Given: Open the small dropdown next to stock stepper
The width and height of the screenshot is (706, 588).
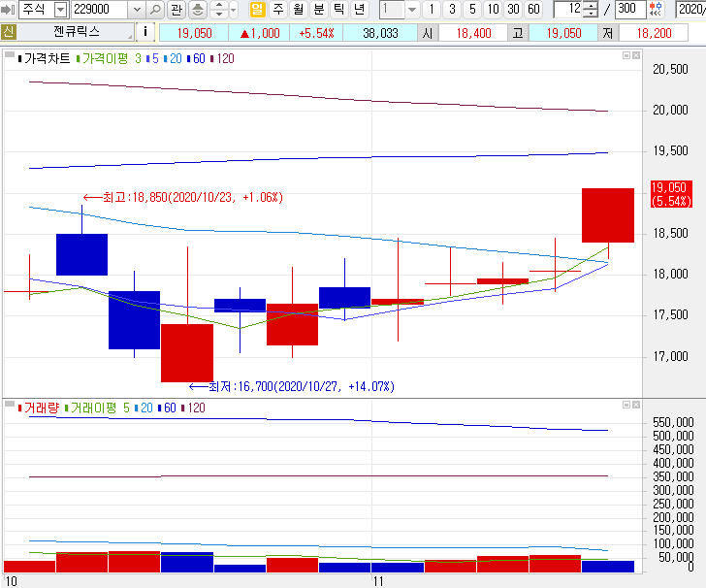Looking at the screenshot, I should click(x=233, y=9).
